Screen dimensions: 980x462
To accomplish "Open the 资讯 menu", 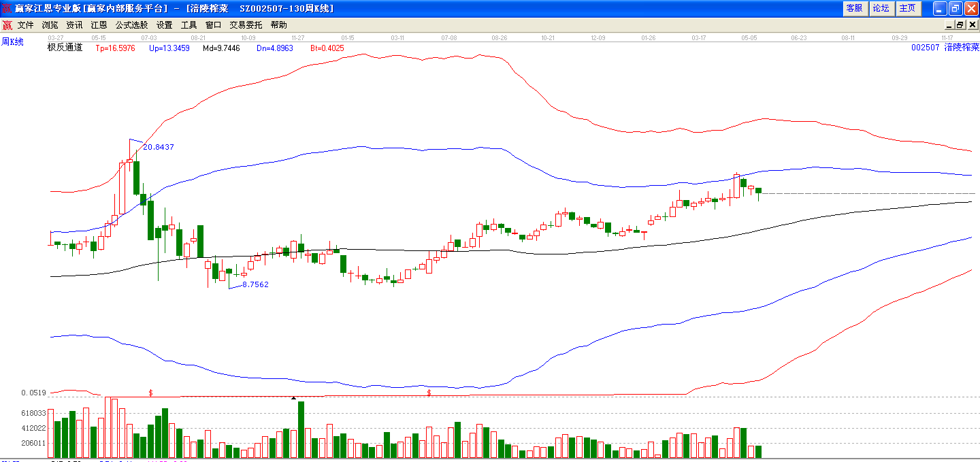I will pyautogui.click(x=74, y=25).
